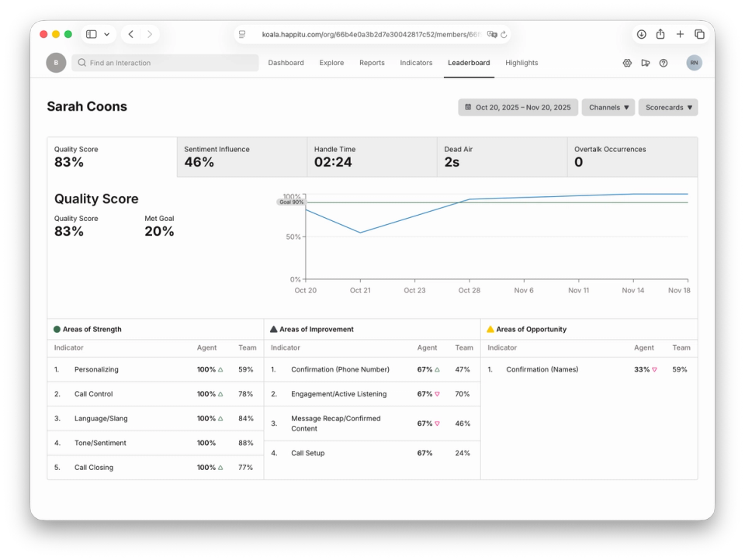Viewport: 745px width, 560px height.
Task: Select the Quality Score 83% metric card
Action: point(112,157)
